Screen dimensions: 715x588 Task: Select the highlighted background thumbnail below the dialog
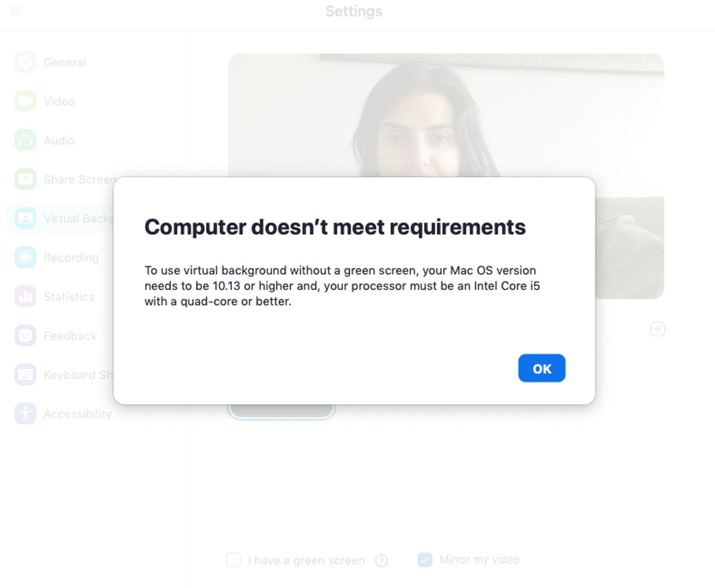coord(281,411)
